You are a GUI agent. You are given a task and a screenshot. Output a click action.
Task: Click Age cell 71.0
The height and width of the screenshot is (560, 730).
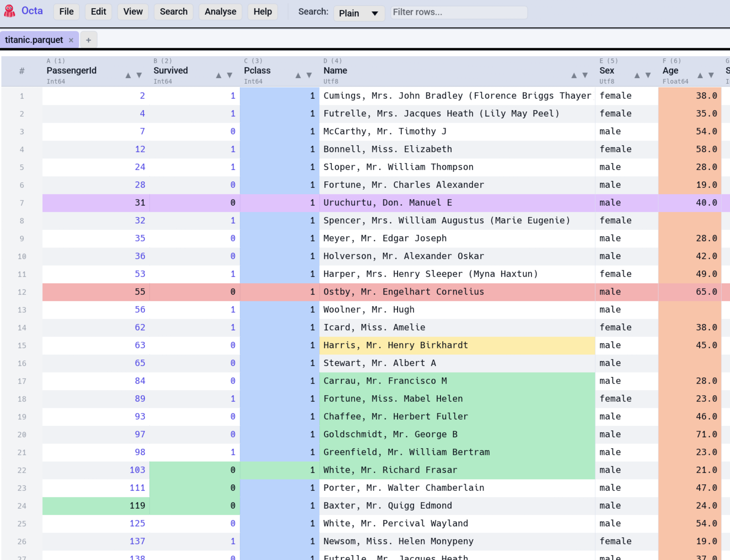click(x=690, y=435)
